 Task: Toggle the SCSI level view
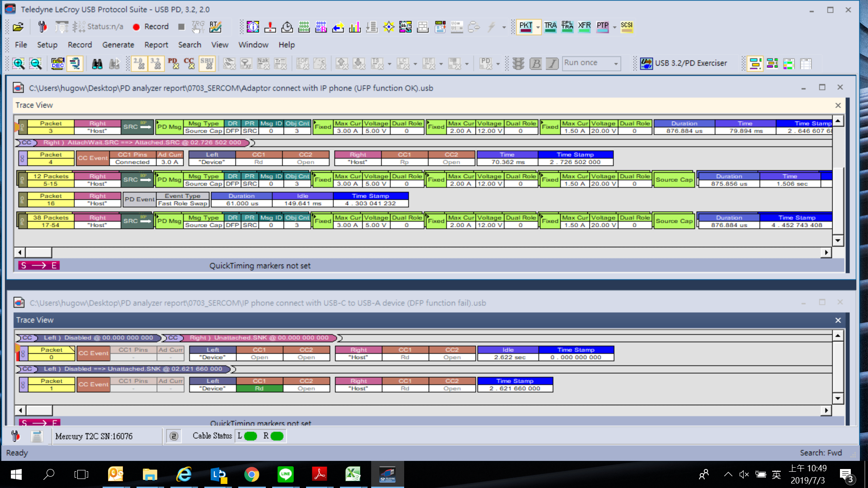pyautogui.click(x=627, y=27)
